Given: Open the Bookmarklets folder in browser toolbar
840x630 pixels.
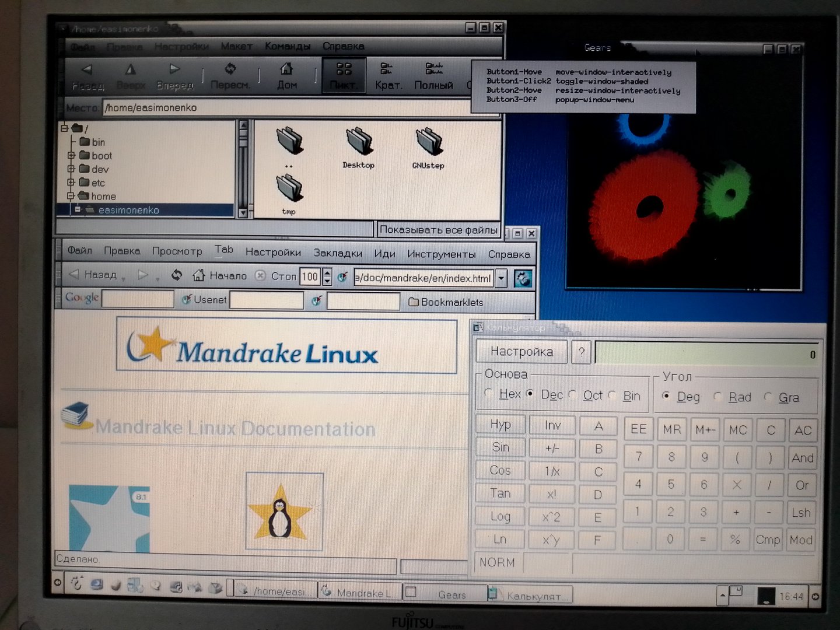Looking at the screenshot, I should [446, 302].
